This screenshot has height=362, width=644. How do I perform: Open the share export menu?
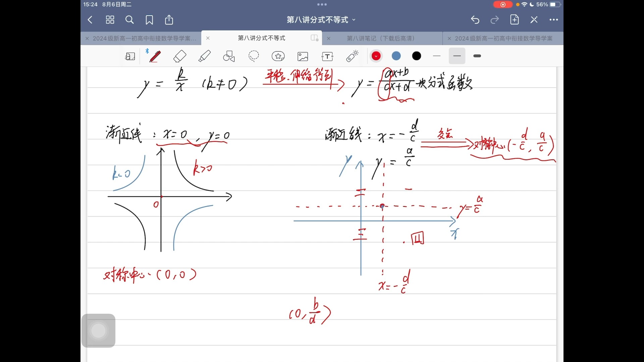point(169,20)
